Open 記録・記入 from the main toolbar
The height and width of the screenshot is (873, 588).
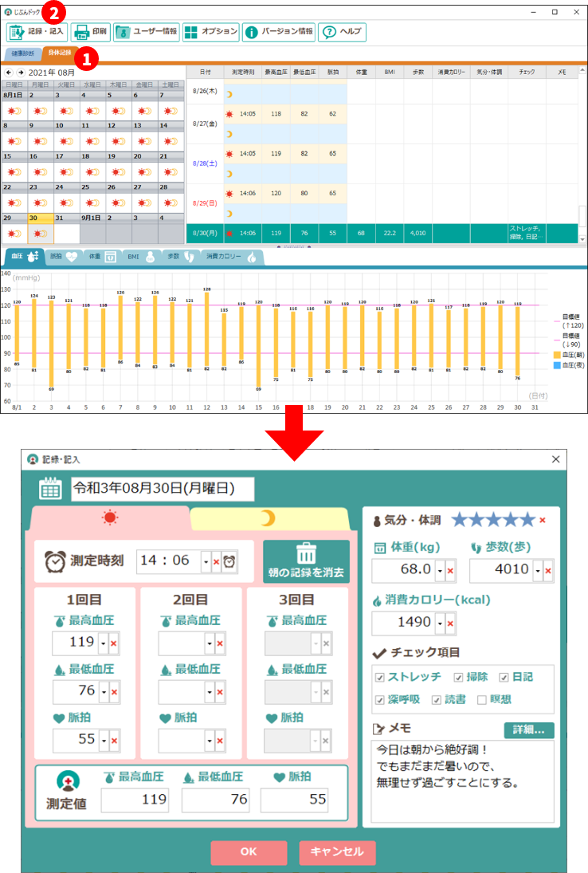tap(37, 32)
